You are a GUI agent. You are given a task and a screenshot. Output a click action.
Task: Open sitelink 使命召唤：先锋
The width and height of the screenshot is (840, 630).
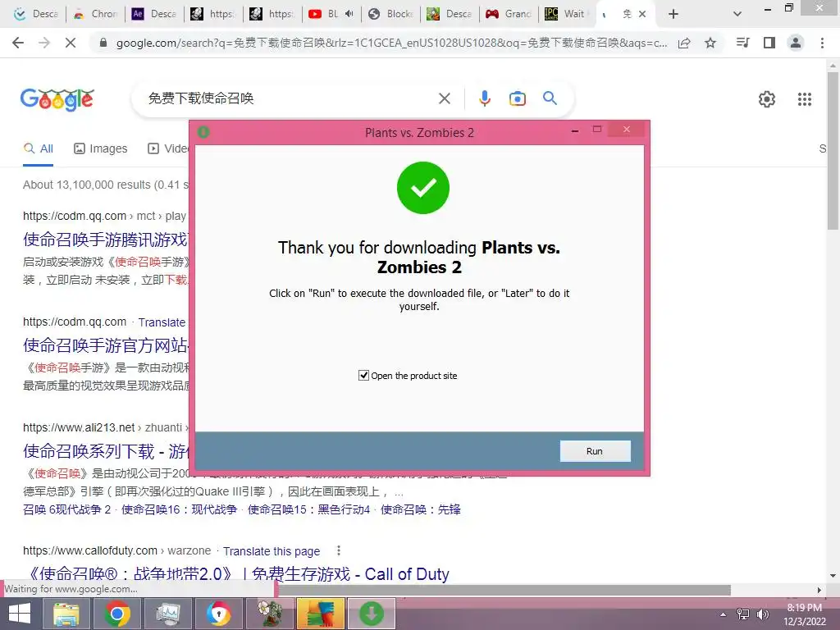coord(421,509)
